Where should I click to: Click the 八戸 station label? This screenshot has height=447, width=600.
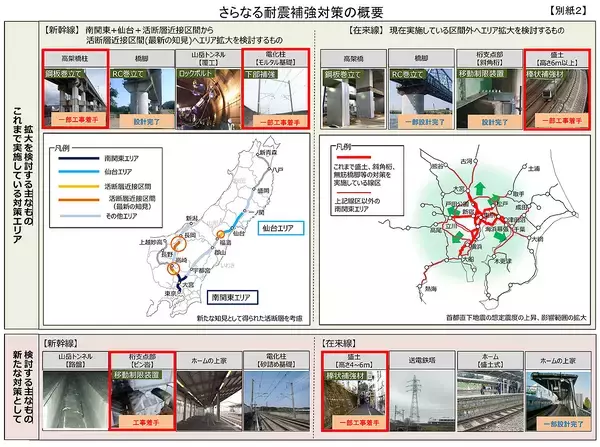tap(278, 170)
